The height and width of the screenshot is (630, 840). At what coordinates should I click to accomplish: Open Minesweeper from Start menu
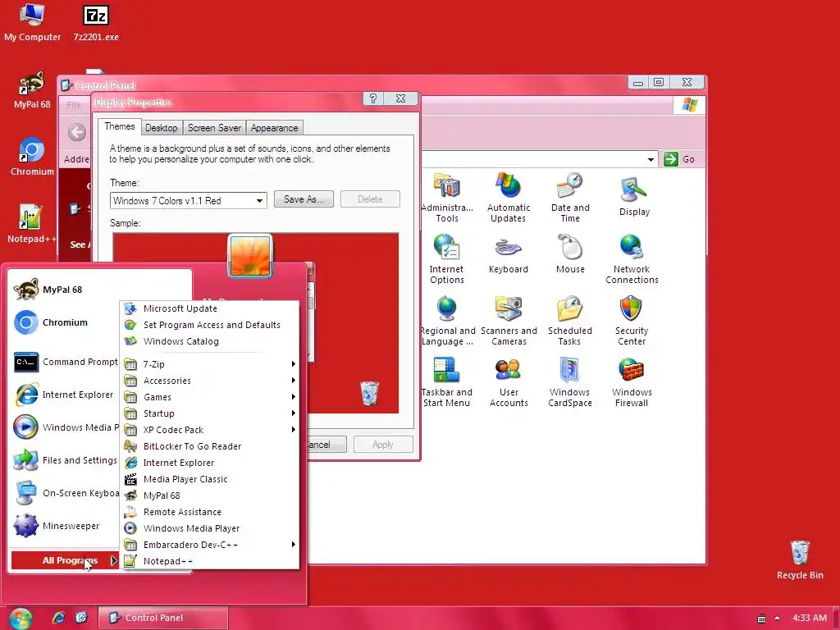point(66,526)
